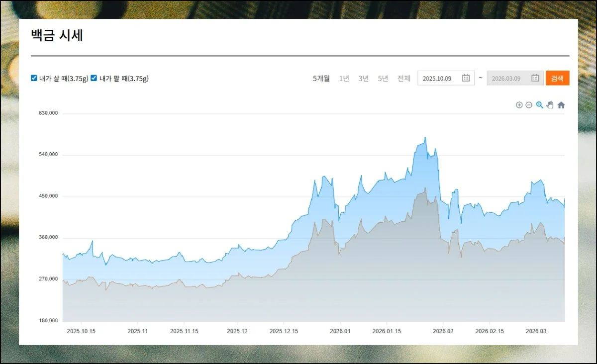Open the calendar icon for start date 2025.10.09
Viewport: 597px width, 364px height.
click(x=466, y=78)
